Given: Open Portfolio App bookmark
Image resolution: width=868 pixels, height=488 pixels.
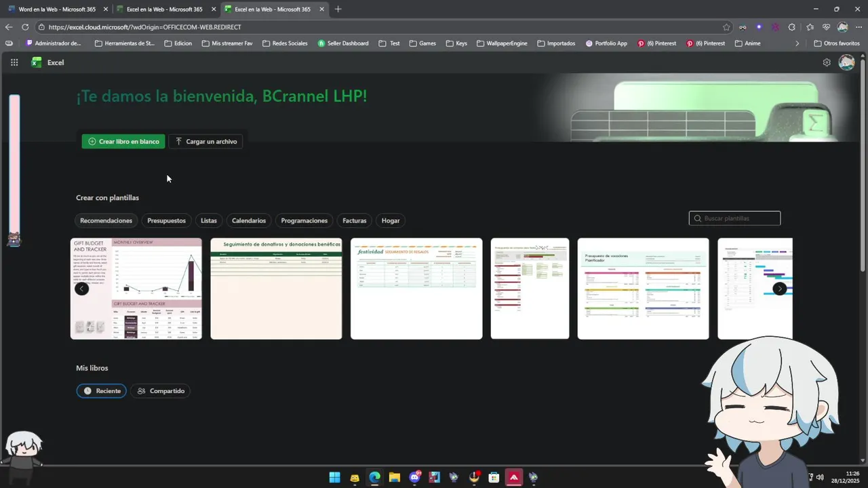Looking at the screenshot, I should point(606,43).
